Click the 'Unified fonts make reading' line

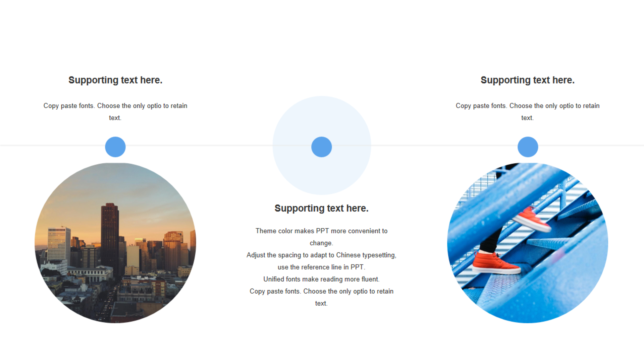tap(322, 279)
